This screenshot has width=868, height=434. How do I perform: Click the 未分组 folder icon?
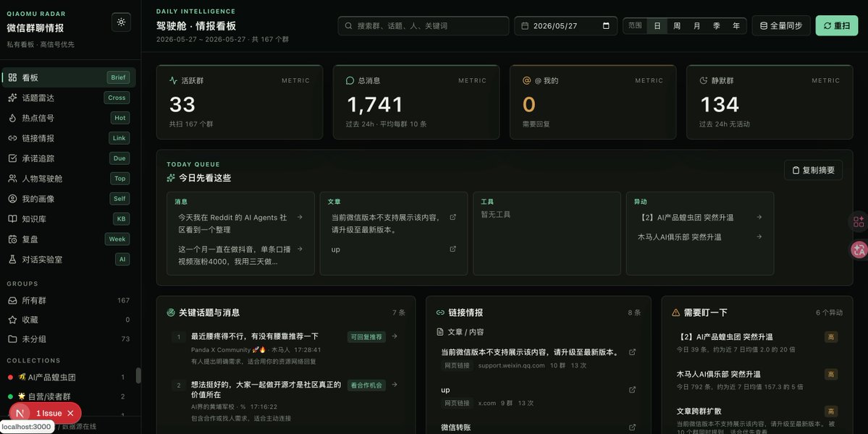(x=12, y=339)
